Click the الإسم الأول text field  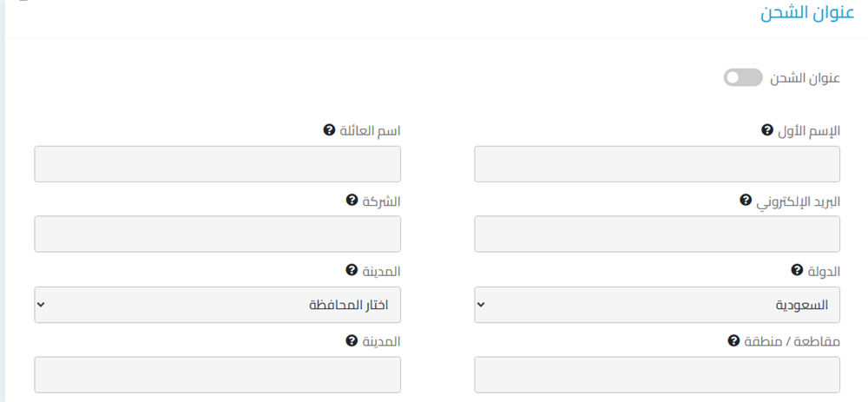click(657, 164)
